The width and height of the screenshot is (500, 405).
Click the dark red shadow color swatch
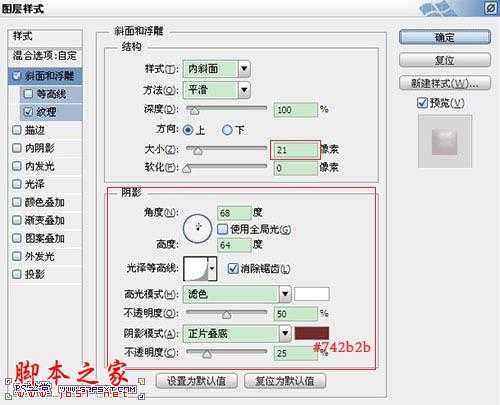[x=312, y=333]
